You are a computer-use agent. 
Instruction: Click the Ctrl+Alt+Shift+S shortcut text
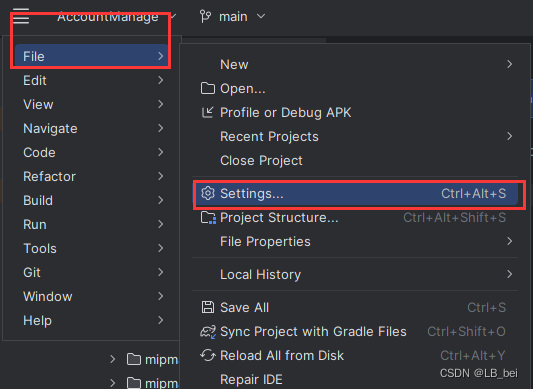[x=454, y=218]
